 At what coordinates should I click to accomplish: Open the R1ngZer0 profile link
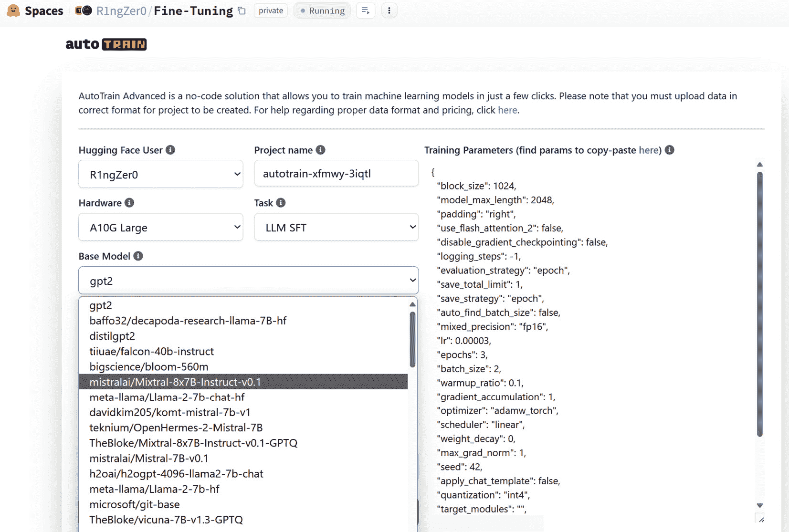pos(121,10)
